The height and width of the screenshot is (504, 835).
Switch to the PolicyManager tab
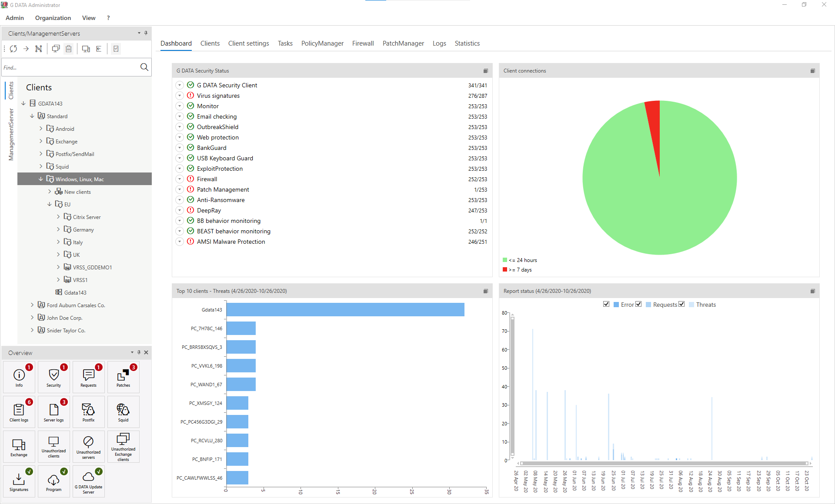[x=322, y=43]
